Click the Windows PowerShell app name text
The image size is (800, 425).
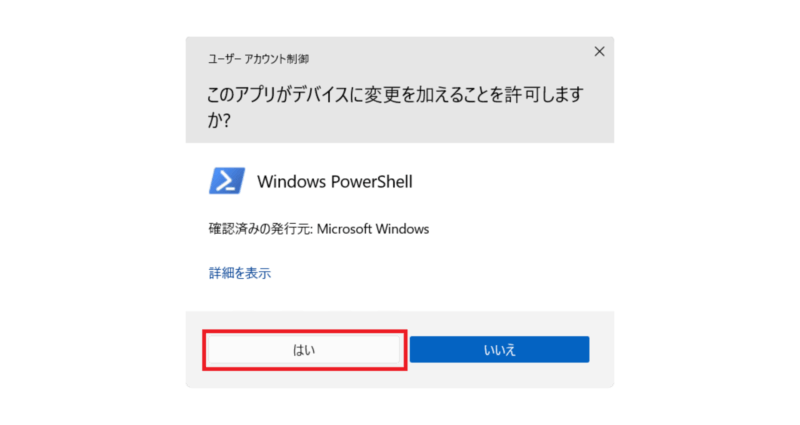335,181
